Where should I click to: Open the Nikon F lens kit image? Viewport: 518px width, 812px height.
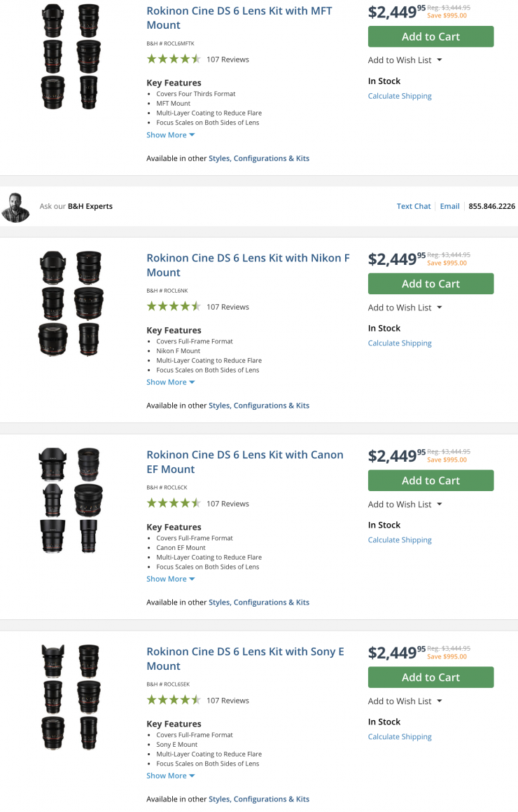71,303
